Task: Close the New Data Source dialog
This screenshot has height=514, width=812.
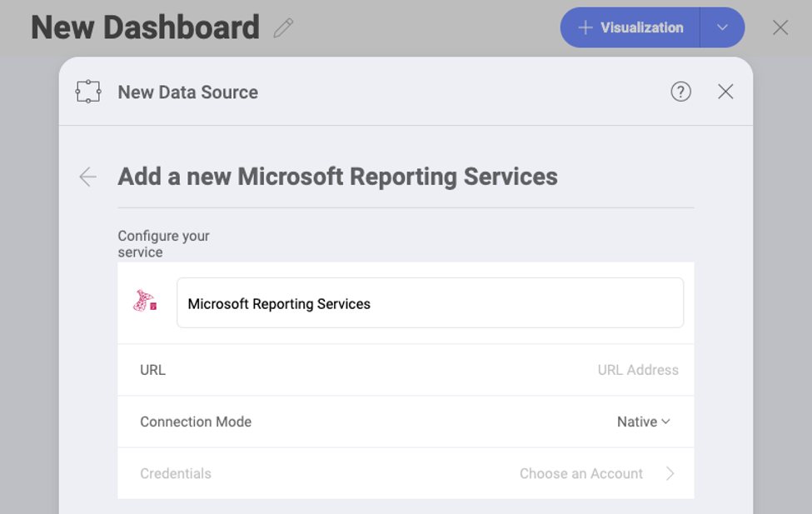Action: [x=725, y=92]
